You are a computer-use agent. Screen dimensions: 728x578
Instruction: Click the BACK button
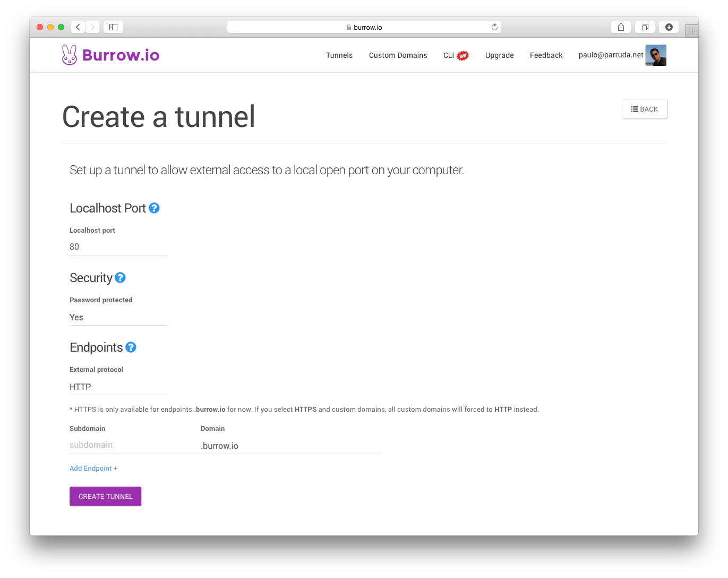tap(644, 109)
